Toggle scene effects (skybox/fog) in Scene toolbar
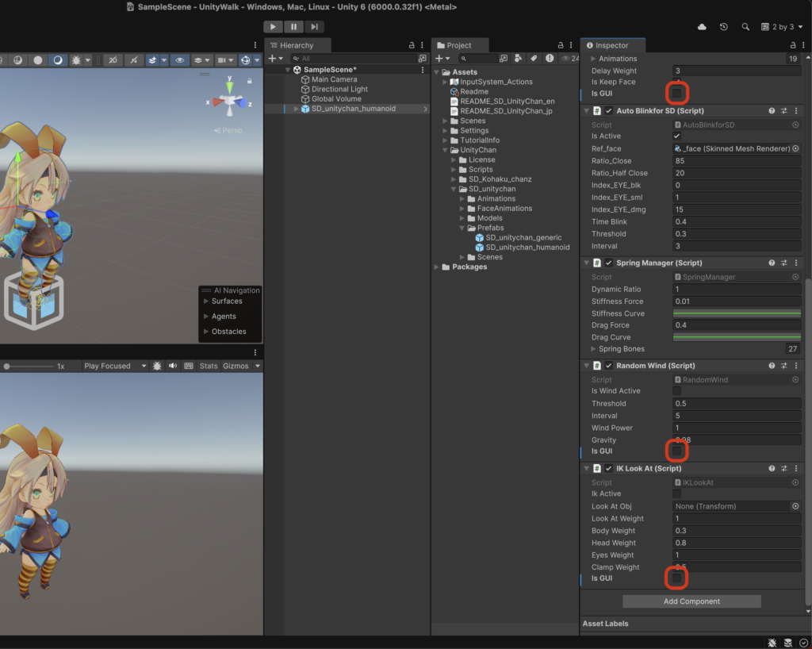The width and height of the screenshot is (812, 649). (152, 60)
